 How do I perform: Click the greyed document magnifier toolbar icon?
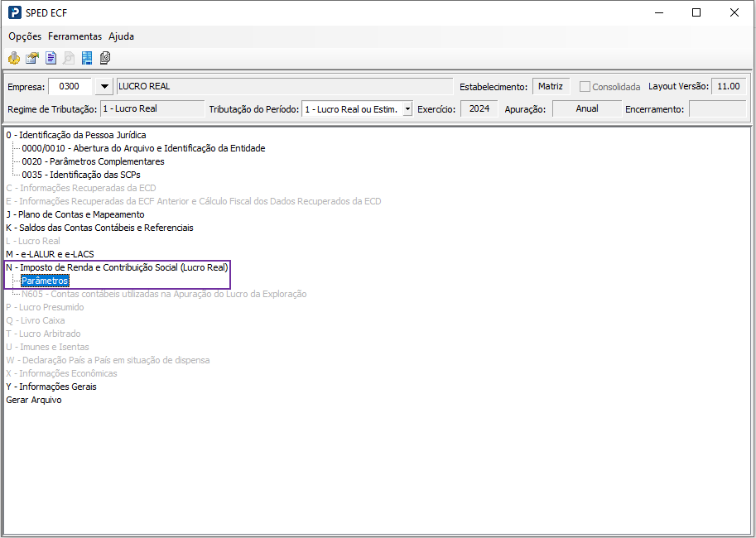click(x=69, y=58)
